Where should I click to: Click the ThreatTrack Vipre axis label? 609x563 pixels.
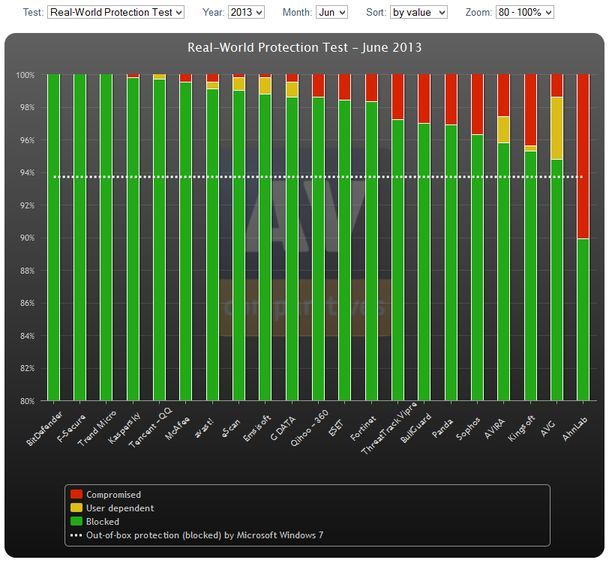pyautogui.click(x=388, y=428)
